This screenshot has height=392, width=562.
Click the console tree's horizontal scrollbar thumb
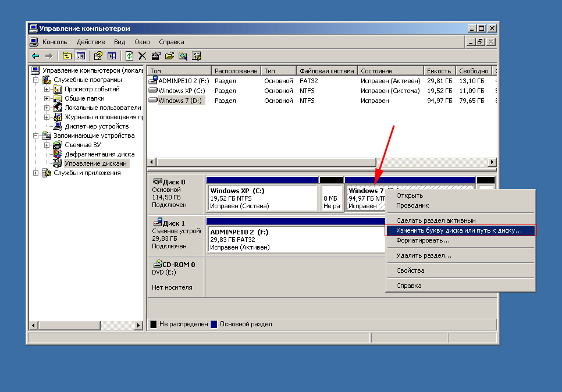point(69,325)
